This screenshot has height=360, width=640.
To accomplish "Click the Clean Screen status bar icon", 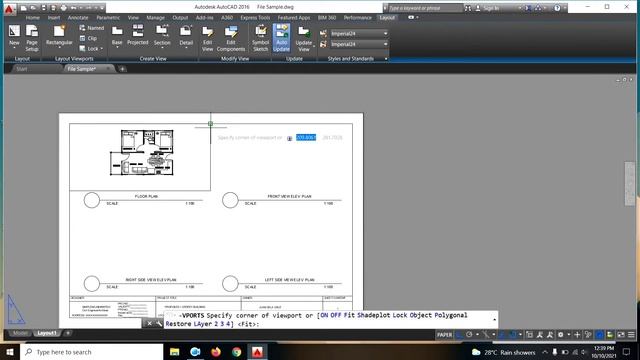I will click(x=621, y=335).
